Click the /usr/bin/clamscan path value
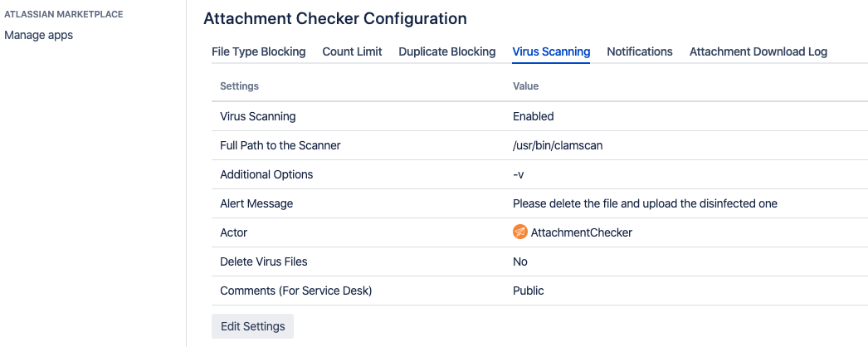Viewport: 868px width, 347px height. coord(558,145)
